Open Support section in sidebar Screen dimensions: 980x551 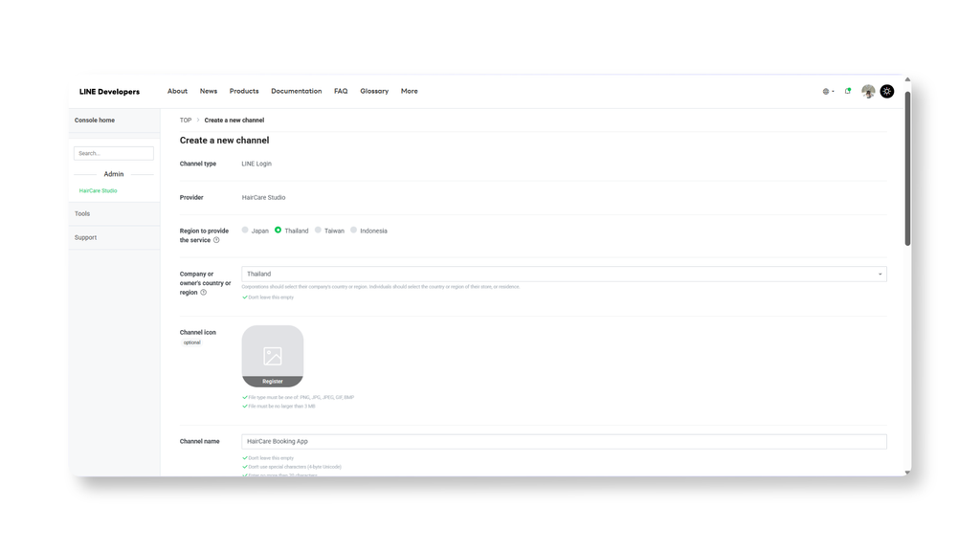click(x=85, y=237)
